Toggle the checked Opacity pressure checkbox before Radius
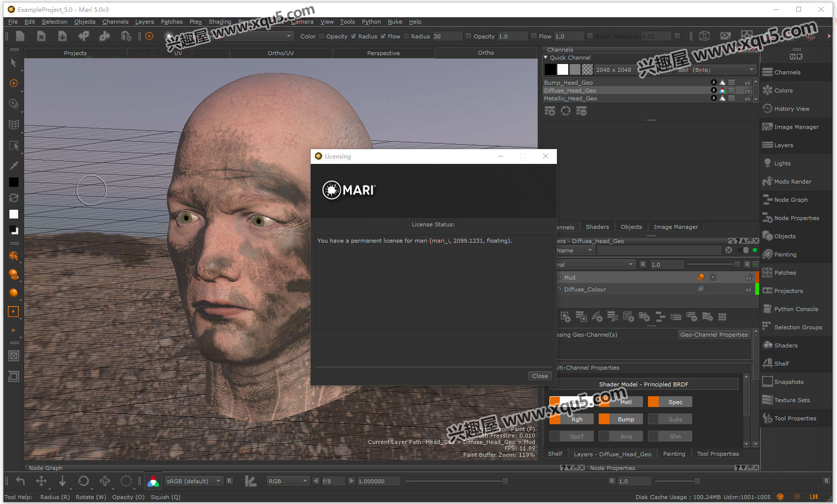 [354, 36]
